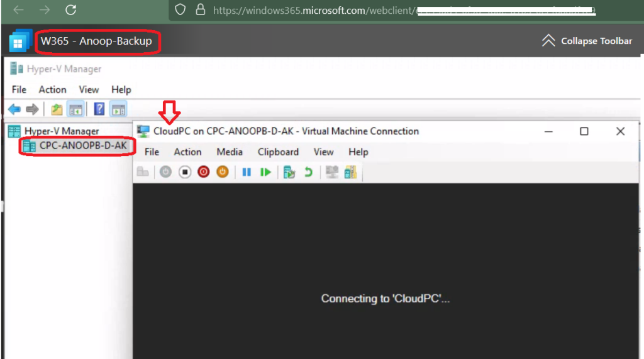Open VM Connection File menu
This screenshot has width=644, height=359.
(x=152, y=152)
